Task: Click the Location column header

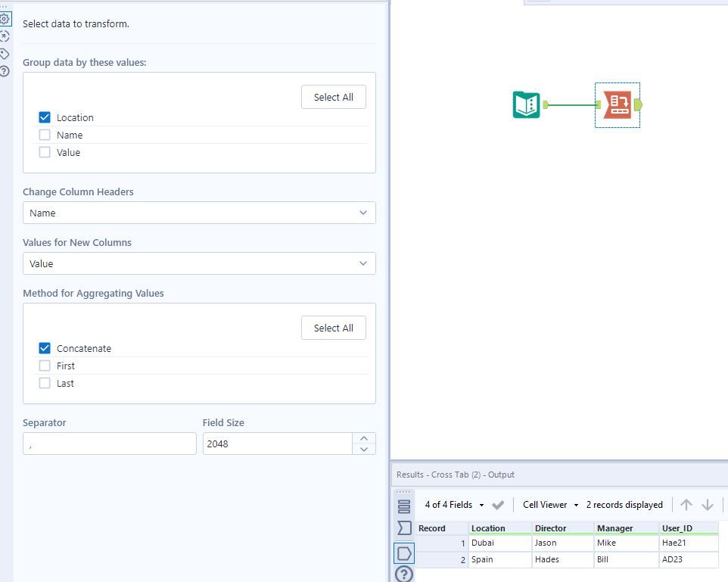Action: pos(500,528)
